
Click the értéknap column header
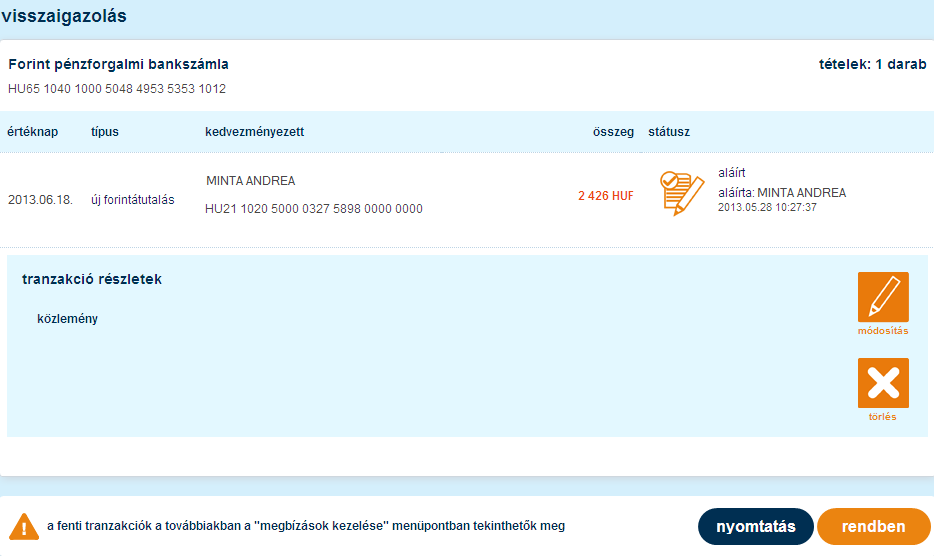[x=33, y=132]
